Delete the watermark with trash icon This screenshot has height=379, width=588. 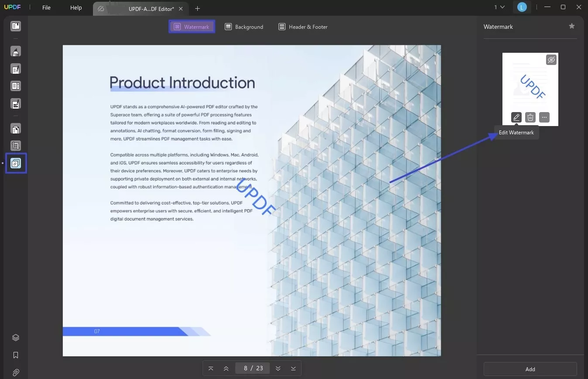(530, 117)
